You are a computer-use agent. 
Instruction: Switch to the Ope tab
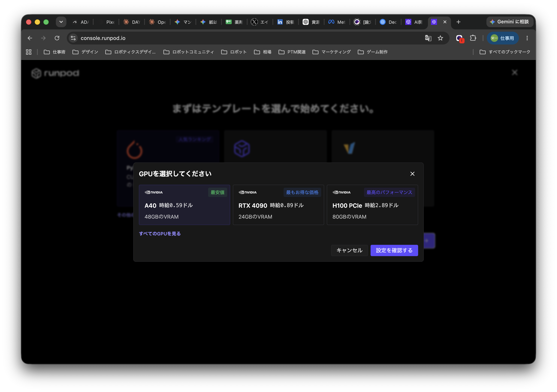[158, 22]
